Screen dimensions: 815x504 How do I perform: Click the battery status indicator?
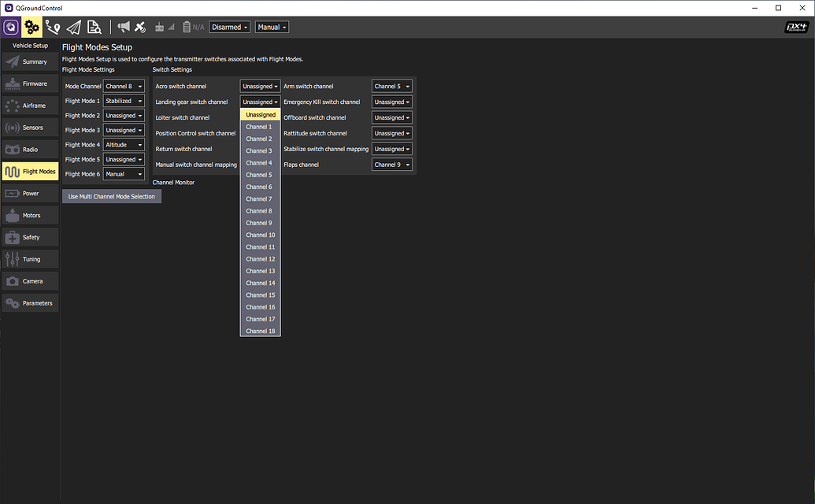point(193,28)
